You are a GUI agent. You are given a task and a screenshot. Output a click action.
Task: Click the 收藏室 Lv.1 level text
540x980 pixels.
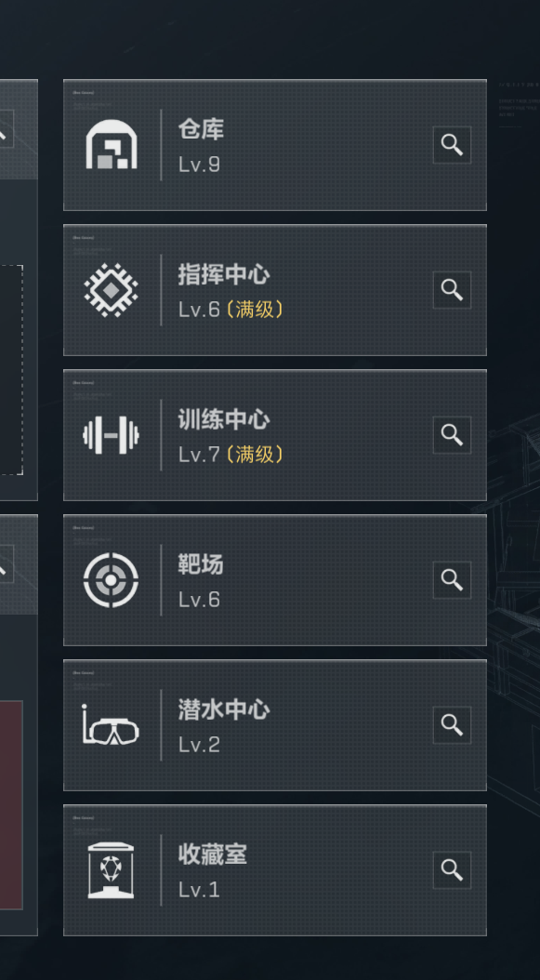(200, 890)
